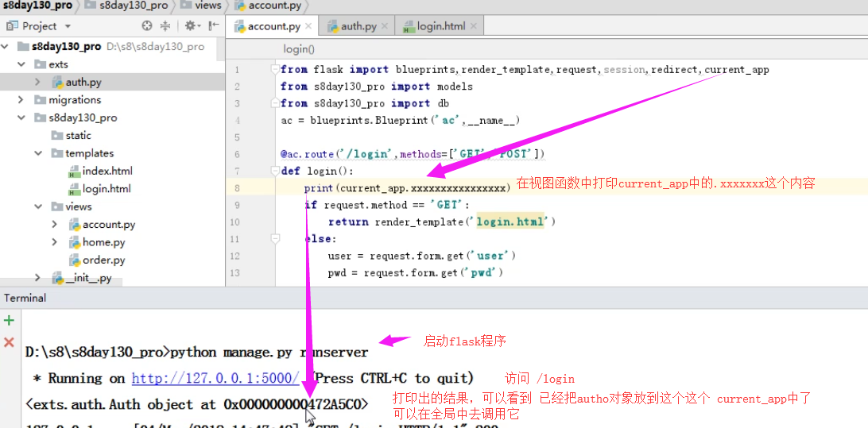Screen dimensions: 868x428
Task: Click the login() structure breadcrumb
Action: coord(299,49)
